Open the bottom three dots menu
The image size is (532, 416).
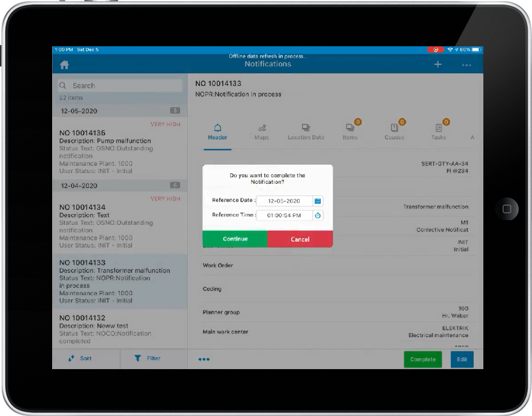204,360
